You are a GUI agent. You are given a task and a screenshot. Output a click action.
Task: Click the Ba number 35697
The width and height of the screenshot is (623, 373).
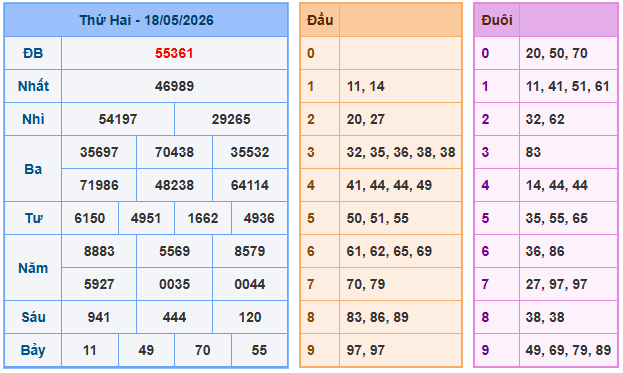[x=99, y=152]
